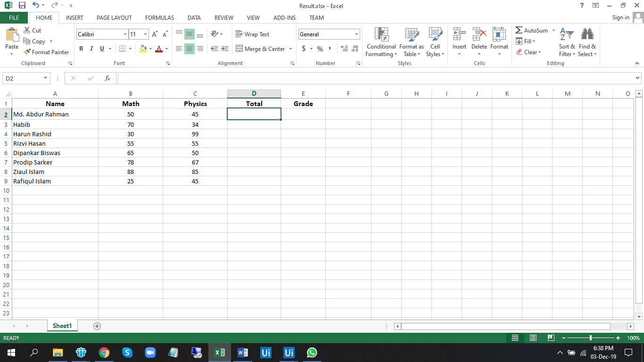Toggle Align Right horizontal alignment
Image resolution: width=644 pixels, height=362 pixels.
[200, 49]
